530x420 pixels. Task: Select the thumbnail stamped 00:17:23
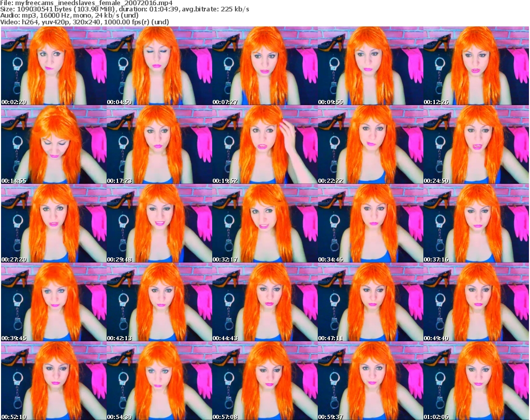(x=159, y=144)
